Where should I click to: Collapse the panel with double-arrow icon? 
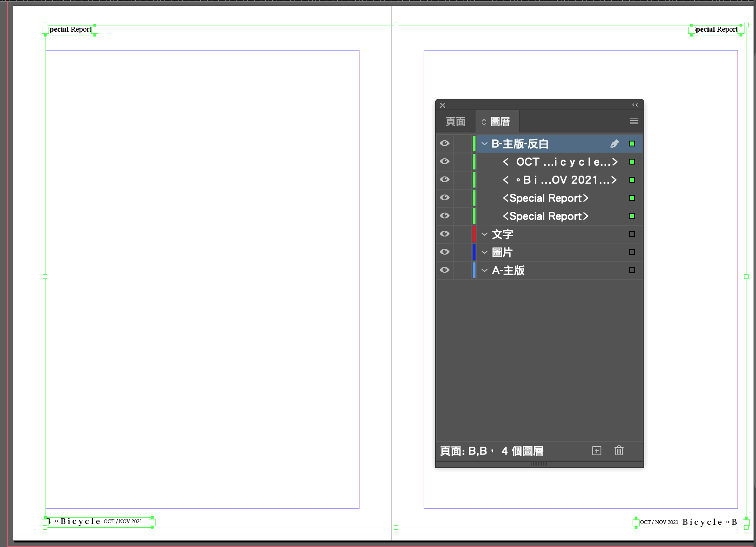click(635, 105)
